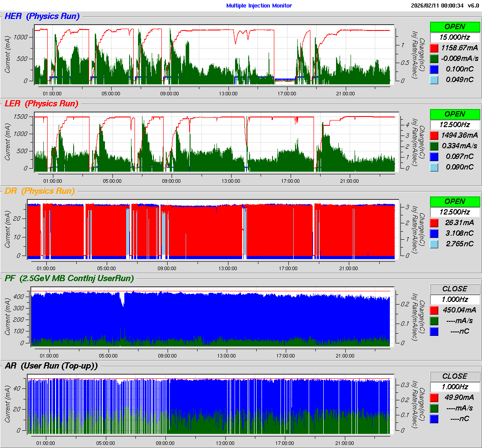Select dark blue swatch next to DR 3.108nC

pos(434,233)
